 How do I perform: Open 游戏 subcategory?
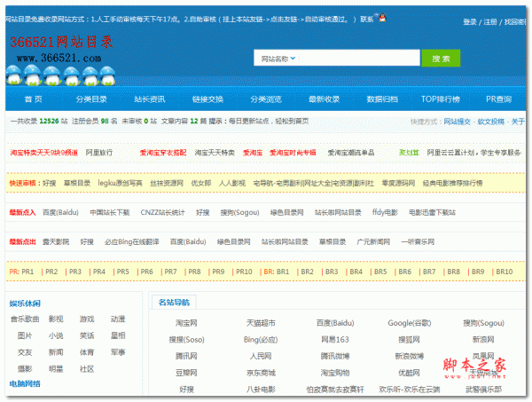point(87,319)
